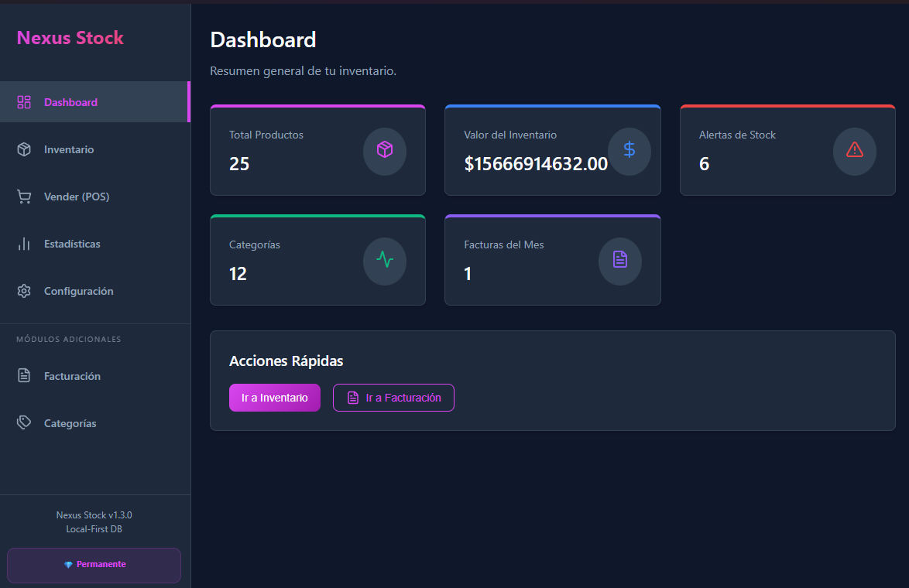Click the dollar sign icon on Valor card
The image size is (909, 588).
click(629, 150)
